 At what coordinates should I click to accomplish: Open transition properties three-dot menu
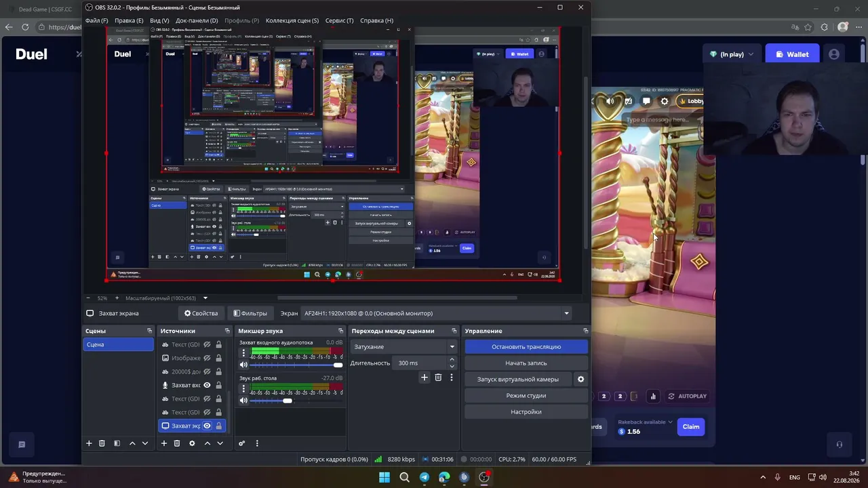tap(451, 378)
